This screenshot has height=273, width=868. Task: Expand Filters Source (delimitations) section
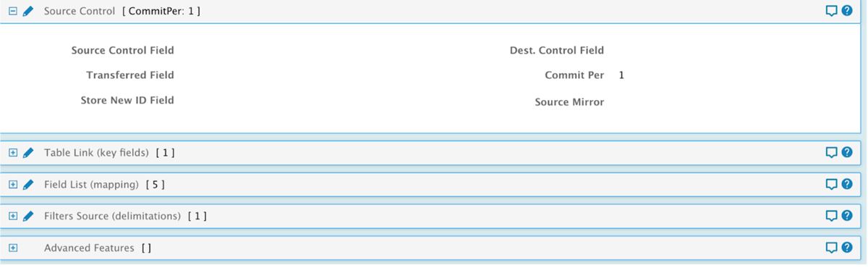click(x=13, y=217)
